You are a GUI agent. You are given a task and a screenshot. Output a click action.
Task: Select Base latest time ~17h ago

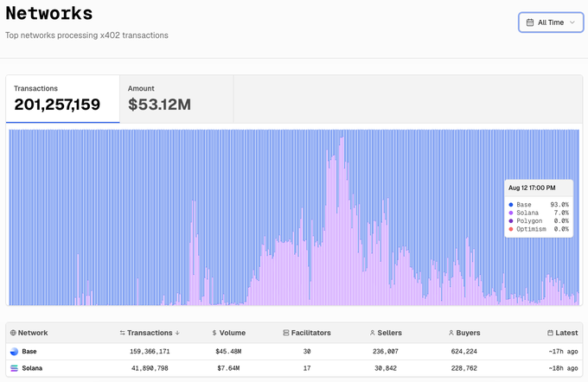coord(563,352)
